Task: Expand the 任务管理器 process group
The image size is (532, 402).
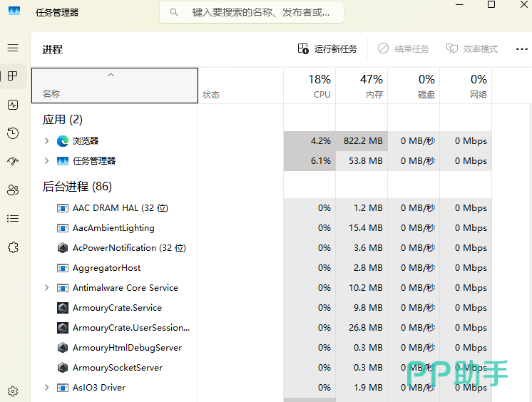Action: pyautogui.click(x=47, y=161)
